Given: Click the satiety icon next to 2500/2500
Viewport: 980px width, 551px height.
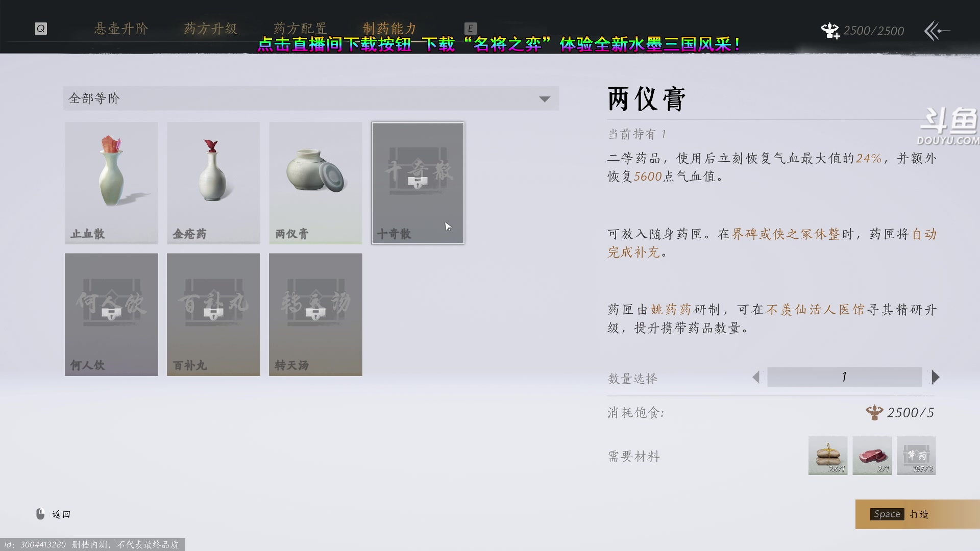Looking at the screenshot, I should pos(829,30).
